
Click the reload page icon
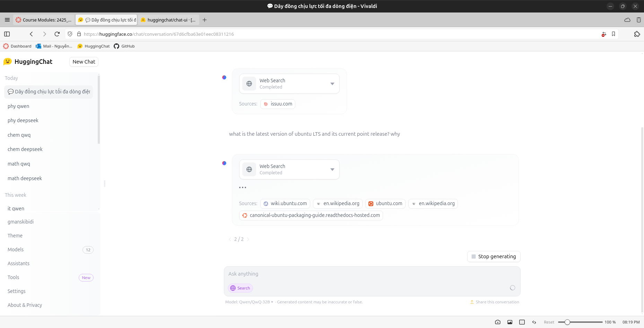[x=57, y=34]
